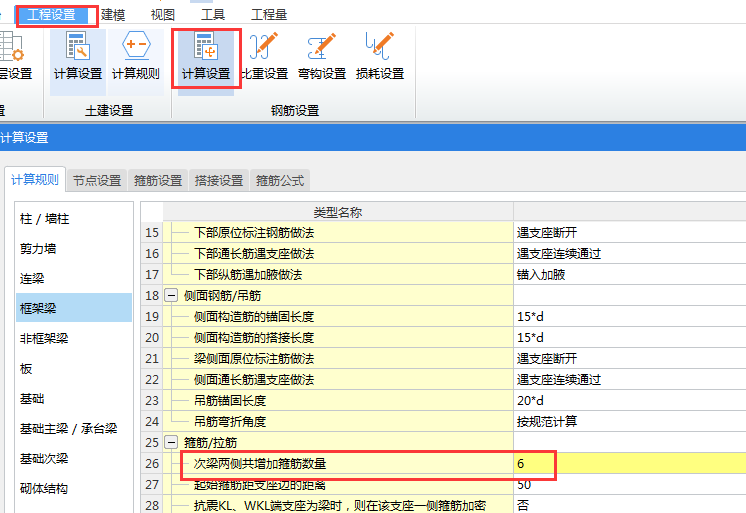Switch to the 节点设置 tab
This screenshot has height=513, width=746.
coord(97,181)
